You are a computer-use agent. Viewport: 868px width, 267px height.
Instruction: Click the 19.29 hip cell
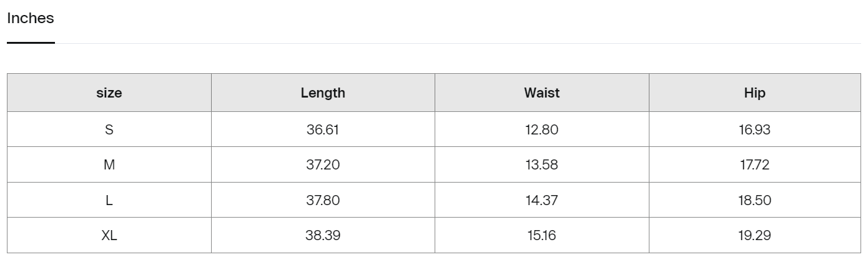(754, 235)
